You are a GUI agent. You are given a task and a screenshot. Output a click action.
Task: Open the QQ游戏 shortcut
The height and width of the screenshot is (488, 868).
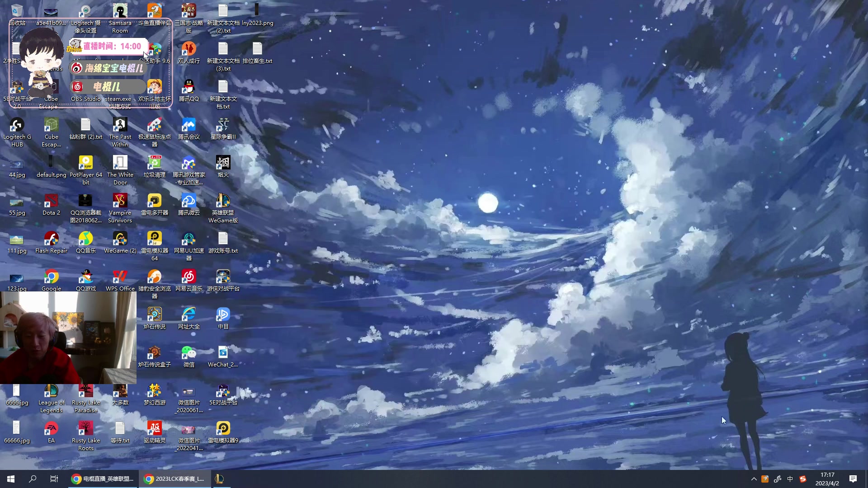click(85, 280)
